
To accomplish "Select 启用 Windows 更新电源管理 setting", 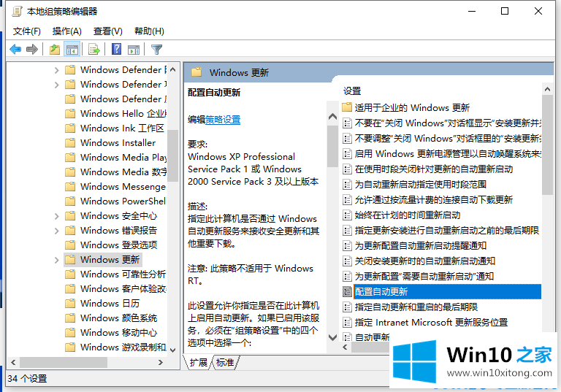I will 448,154.
